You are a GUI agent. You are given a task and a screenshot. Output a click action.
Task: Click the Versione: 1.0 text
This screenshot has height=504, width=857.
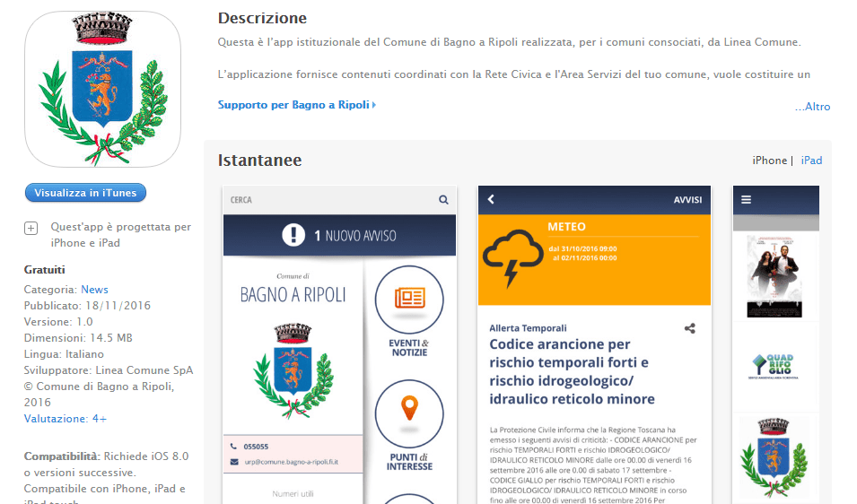click(58, 322)
